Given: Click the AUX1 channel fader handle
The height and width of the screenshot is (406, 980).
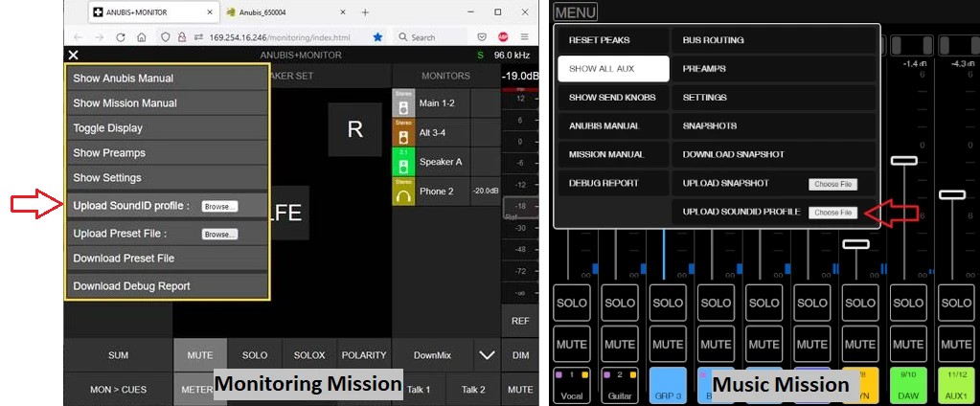Looking at the screenshot, I should click(x=952, y=195).
